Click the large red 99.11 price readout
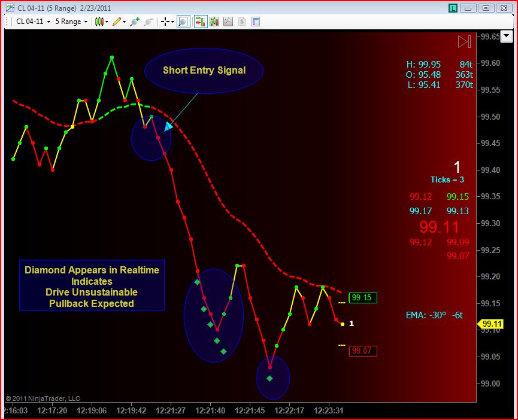The height and width of the screenshot is (420, 518). 439,227
